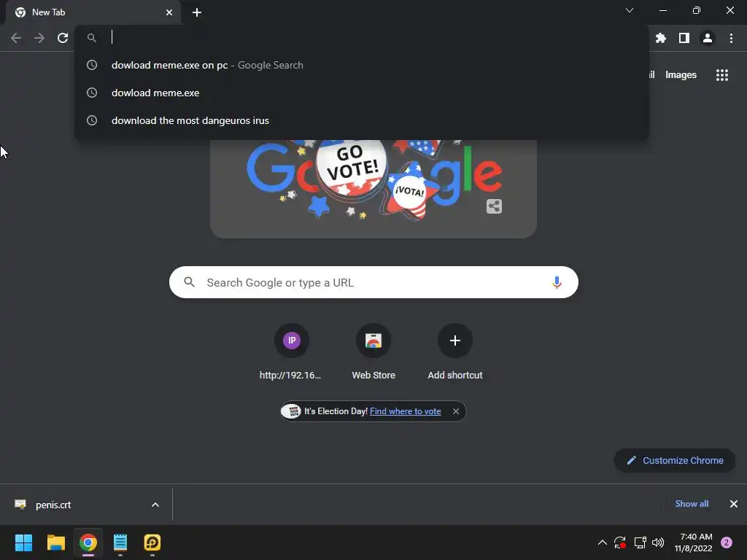Open the Extensions puzzle icon
Viewport: 747px width, 560px height.
(x=661, y=38)
